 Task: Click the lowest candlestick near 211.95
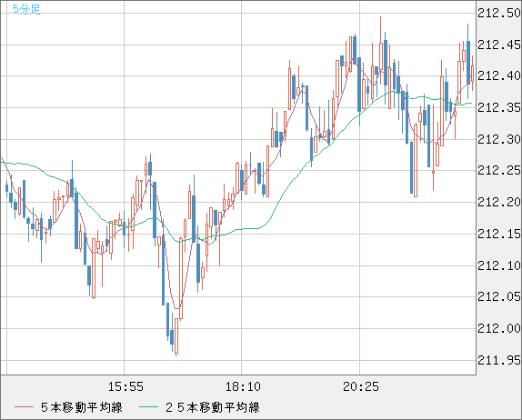tap(176, 336)
